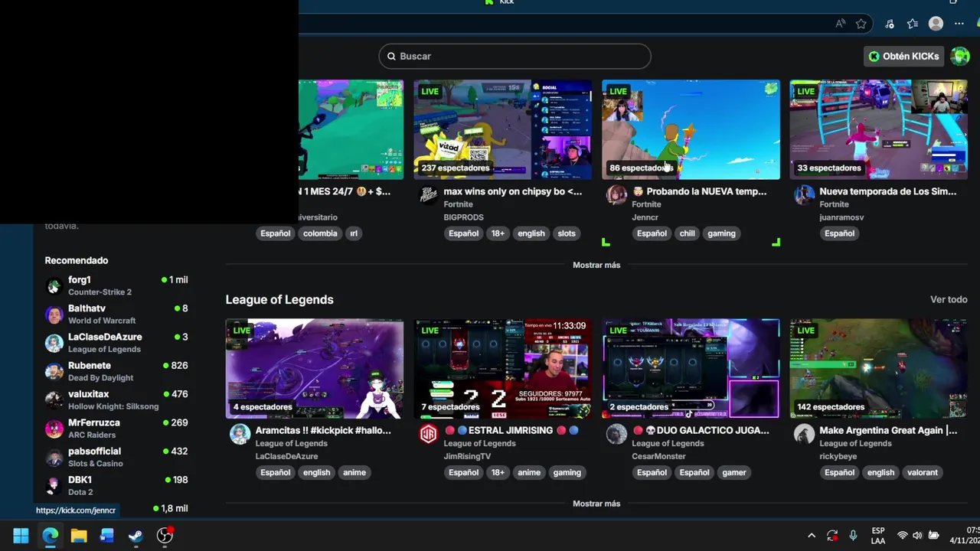980x551 pixels.
Task: Switch to Microsoft Edge in taskbar
Action: coord(50,536)
